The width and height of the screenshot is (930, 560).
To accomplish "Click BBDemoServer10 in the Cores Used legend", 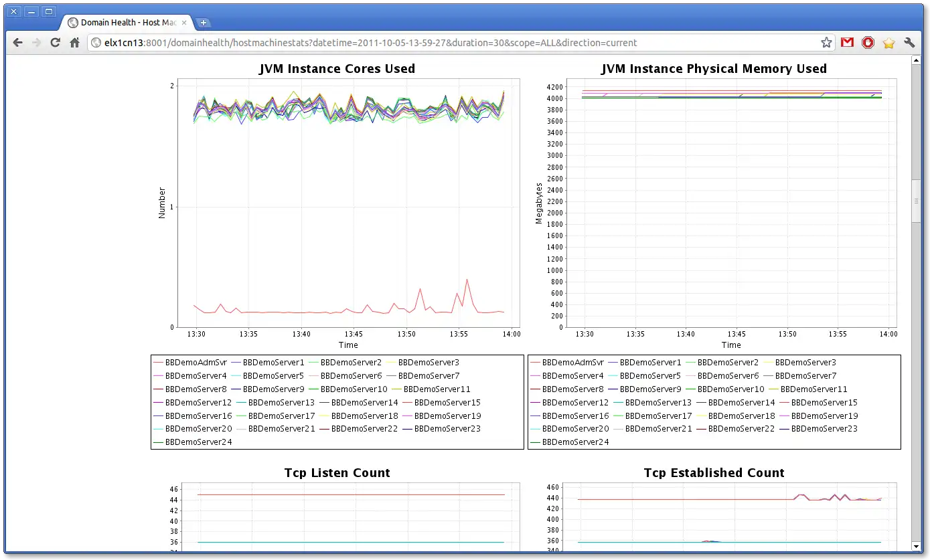I will (x=354, y=389).
